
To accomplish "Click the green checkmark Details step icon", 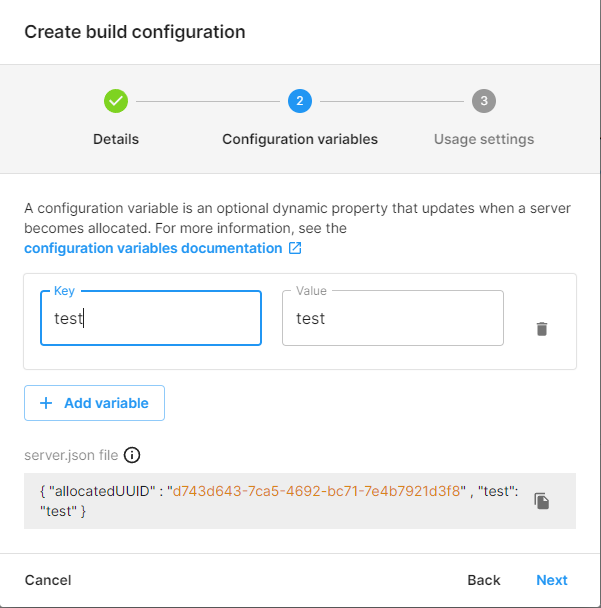I will coord(116,101).
